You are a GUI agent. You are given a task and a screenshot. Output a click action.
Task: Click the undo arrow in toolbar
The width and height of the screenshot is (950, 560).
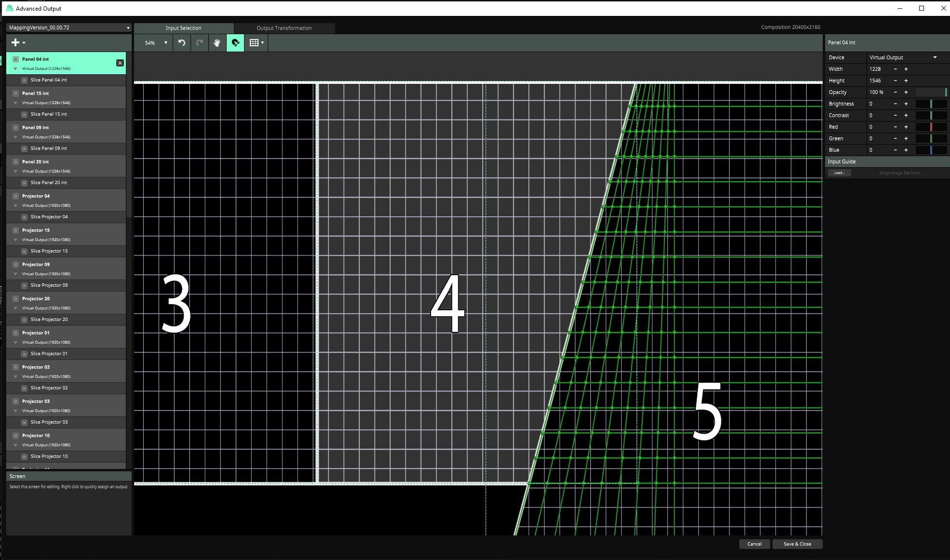tap(182, 43)
